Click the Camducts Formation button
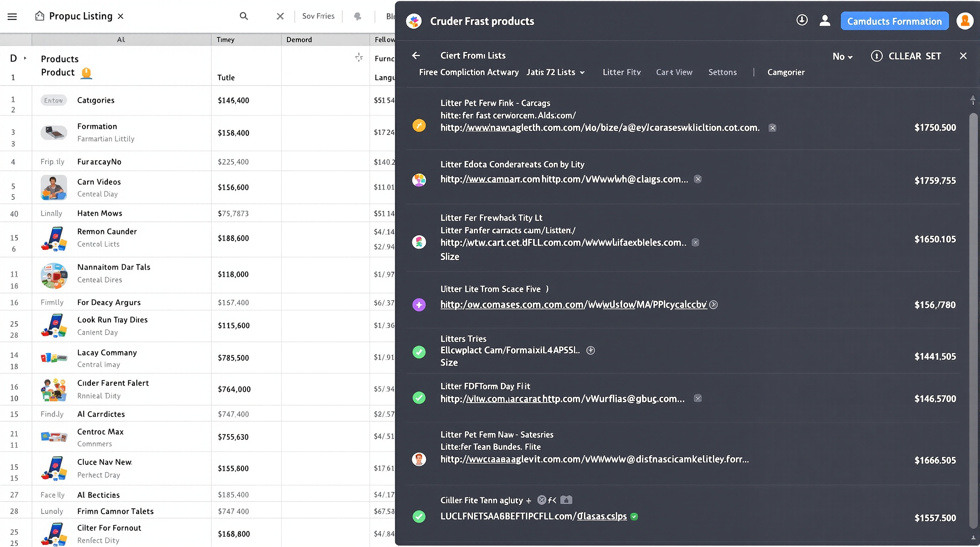980x547 pixels. pos(894,21)
